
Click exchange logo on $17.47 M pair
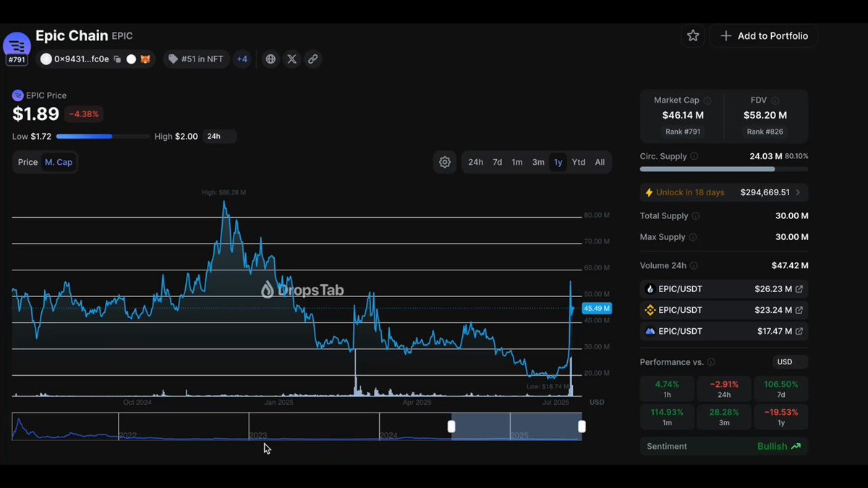tap(650, 331)
